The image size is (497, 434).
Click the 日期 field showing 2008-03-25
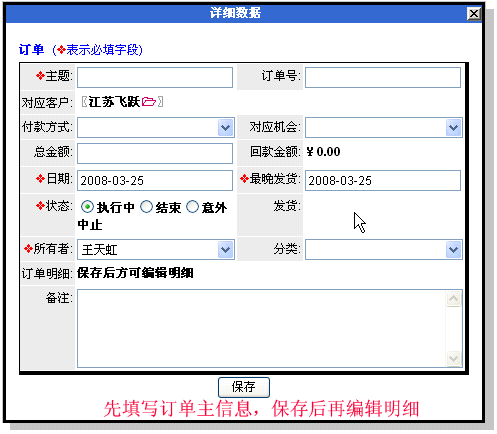pyautogui.click(x=155, y=180)
